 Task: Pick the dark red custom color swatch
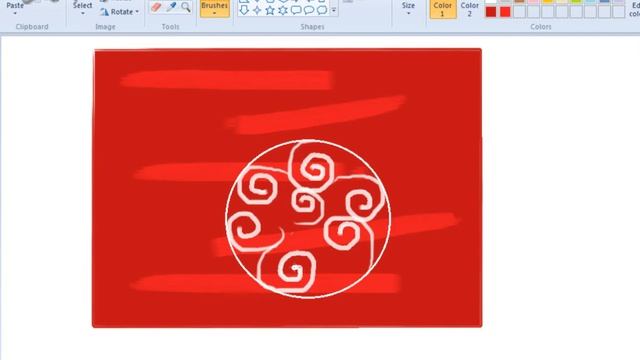pos(491,12)
